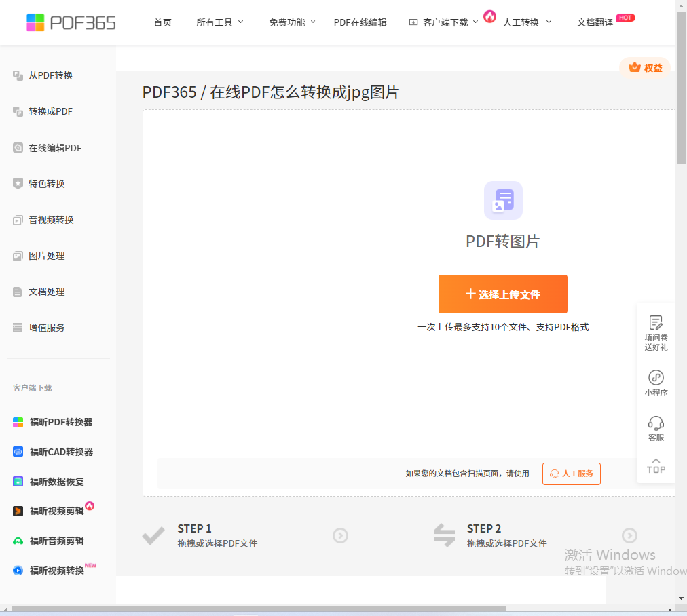Click the horizontal scrollbar thumb
The height and width of the screenshot is (616, 687).
click(259, 609)
